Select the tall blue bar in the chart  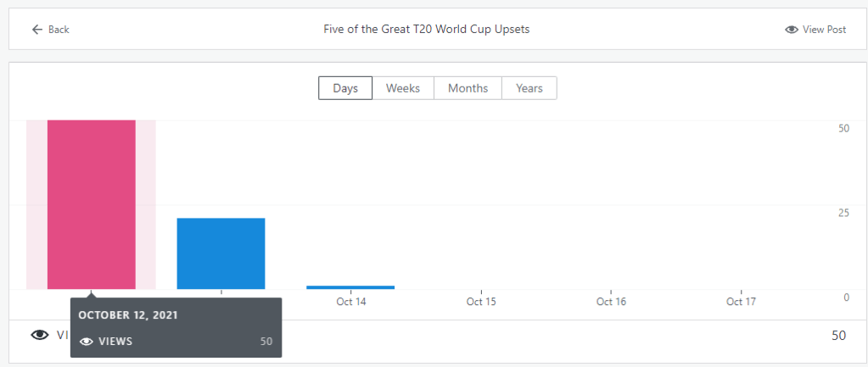tap(221, 253)
